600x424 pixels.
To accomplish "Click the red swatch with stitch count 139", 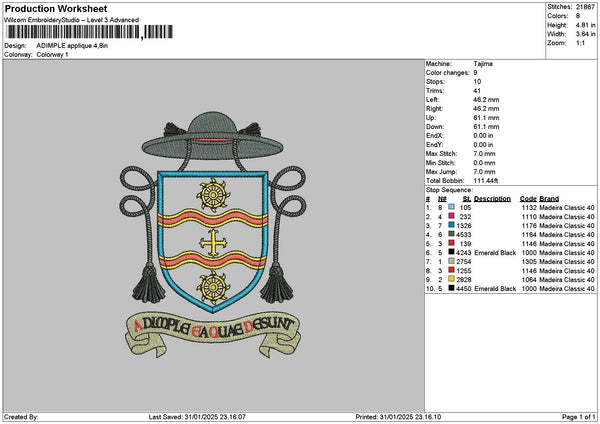I will pos(452,243).
